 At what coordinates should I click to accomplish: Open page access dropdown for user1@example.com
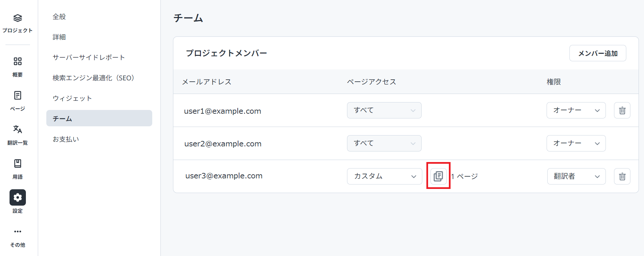point(384,110)
